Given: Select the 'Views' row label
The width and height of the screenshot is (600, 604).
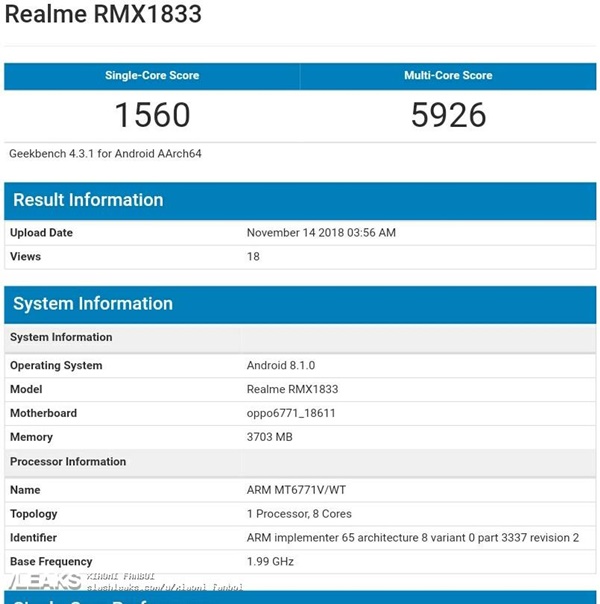Looking at the screenshot, I should pyautogui.click(x=25, y=257).
